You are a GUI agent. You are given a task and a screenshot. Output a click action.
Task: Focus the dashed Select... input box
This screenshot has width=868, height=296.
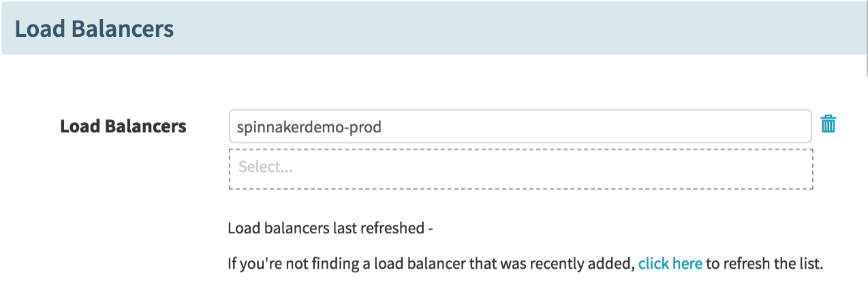point(521,168)
